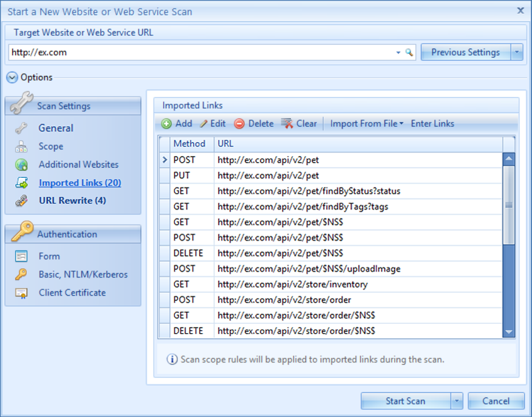Click the Clear list icon
Screen dimensions: 532x417
(x=287, y=124)
